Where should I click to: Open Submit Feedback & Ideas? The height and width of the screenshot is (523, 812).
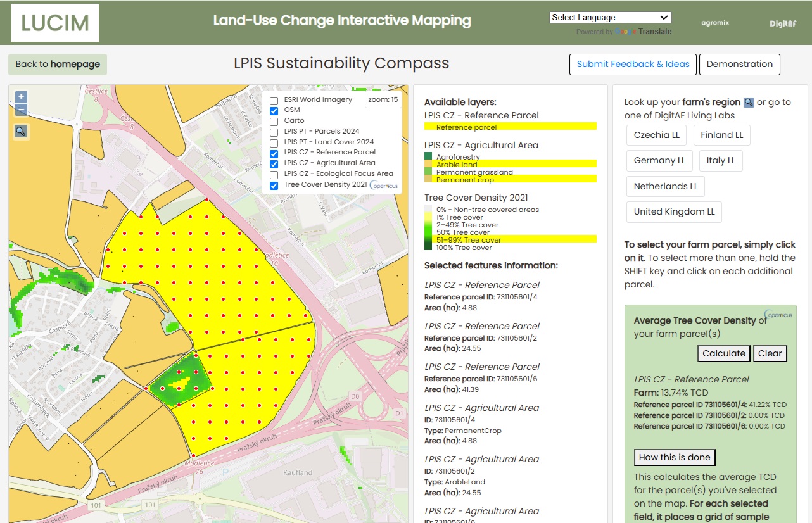633,64
